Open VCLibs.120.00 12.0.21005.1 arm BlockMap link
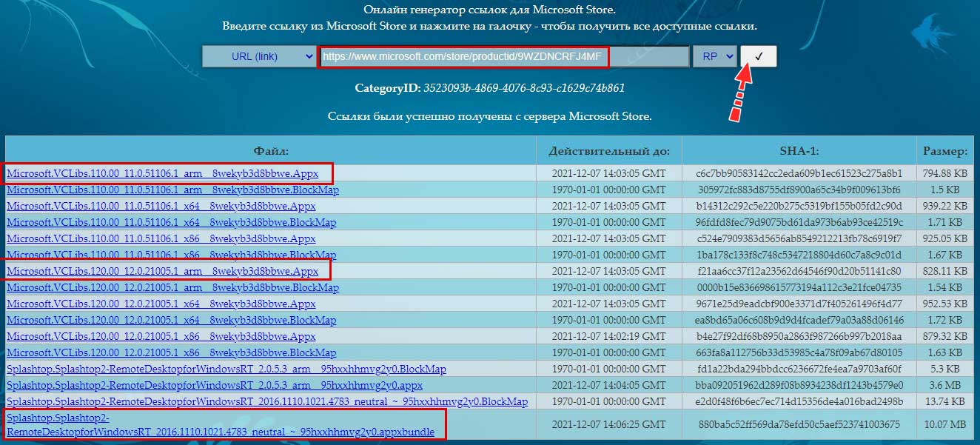Image resolution: width=980 pixels, height=445 pixels. coord(172,287)
